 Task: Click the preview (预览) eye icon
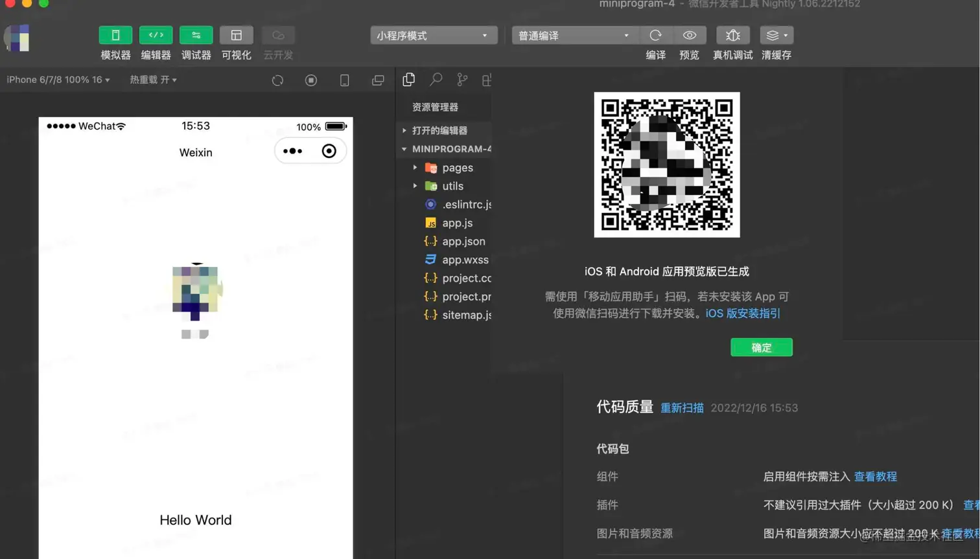(689, 35)
